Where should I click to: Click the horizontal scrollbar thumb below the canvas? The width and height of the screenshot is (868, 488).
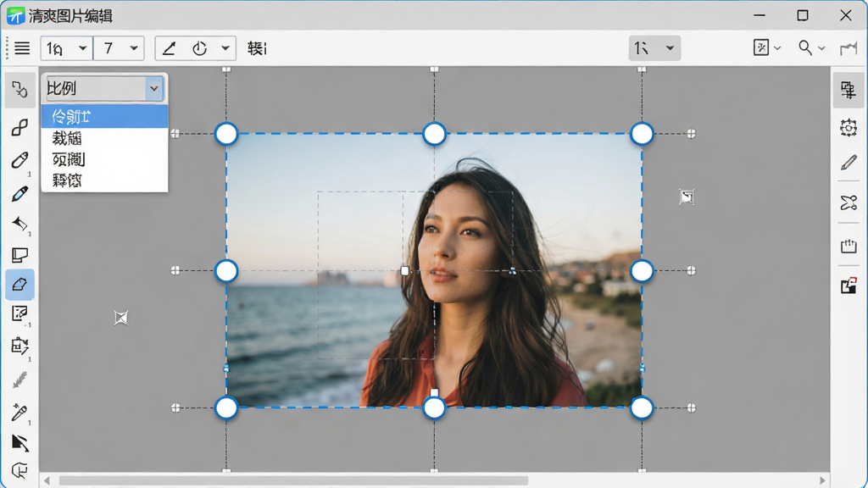[x=293, y=480]
